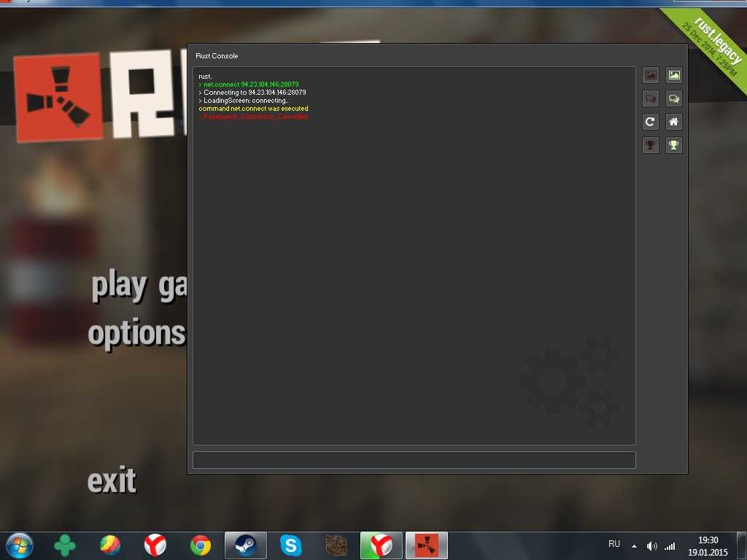Open the green clover taskbar icon
This screenshot has width=747, height=560.
(65, 545)
